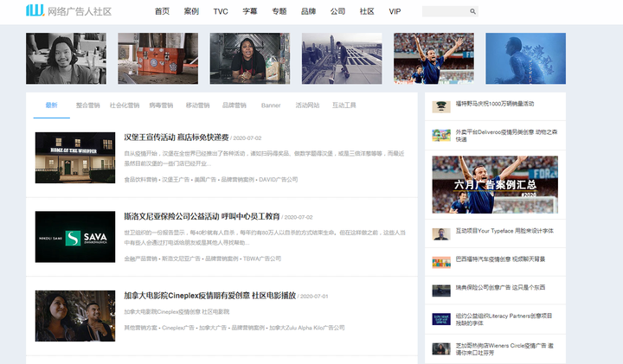Open the blue figure banner thumbnail
623x364 pixels.
[x=526, y=58]
